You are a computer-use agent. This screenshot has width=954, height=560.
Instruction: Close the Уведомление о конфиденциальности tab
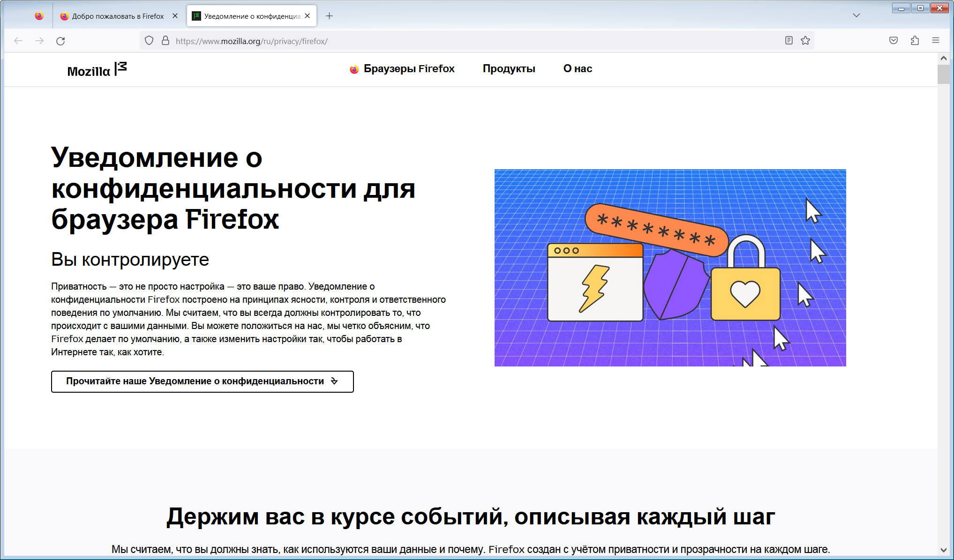tap(308, 16)
